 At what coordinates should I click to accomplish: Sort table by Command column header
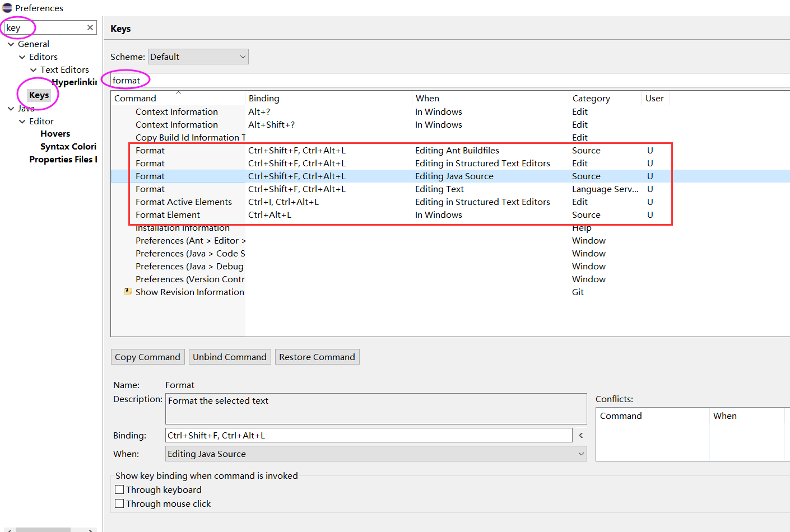[178, 98]
